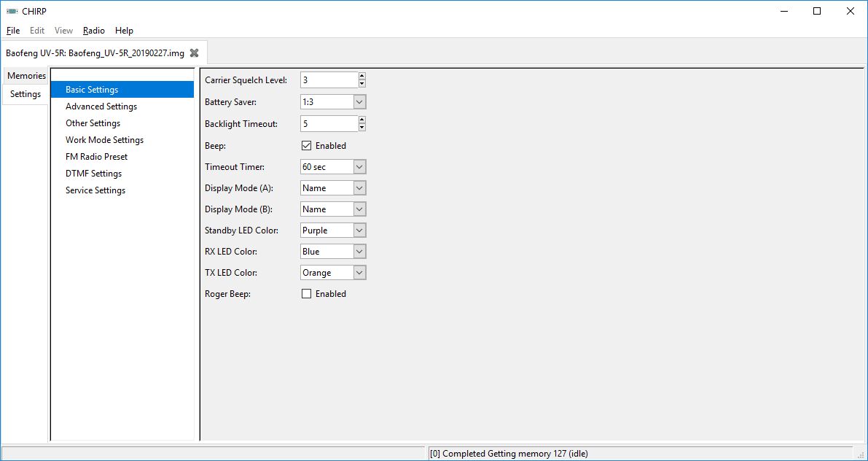Viewport: 868px width, 461px height.
Task: Open the Radio menu
Action: [93, 31]
